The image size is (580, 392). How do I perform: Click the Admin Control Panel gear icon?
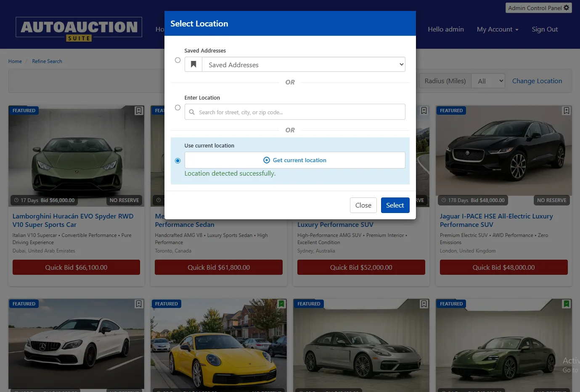tap(567, 8)
